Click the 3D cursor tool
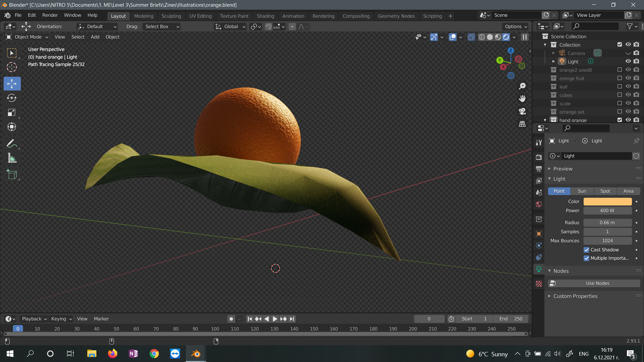Viewport: 644px width, 362px height. pyautogui.click(x=12, y=67)
